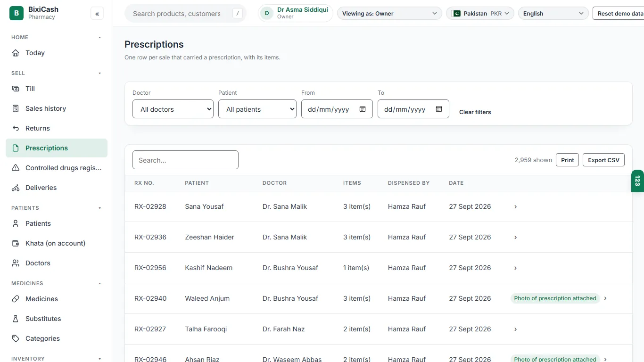Click the Substitutes flask icon
Screen dimensions: 644x362
tap(16, 319)
